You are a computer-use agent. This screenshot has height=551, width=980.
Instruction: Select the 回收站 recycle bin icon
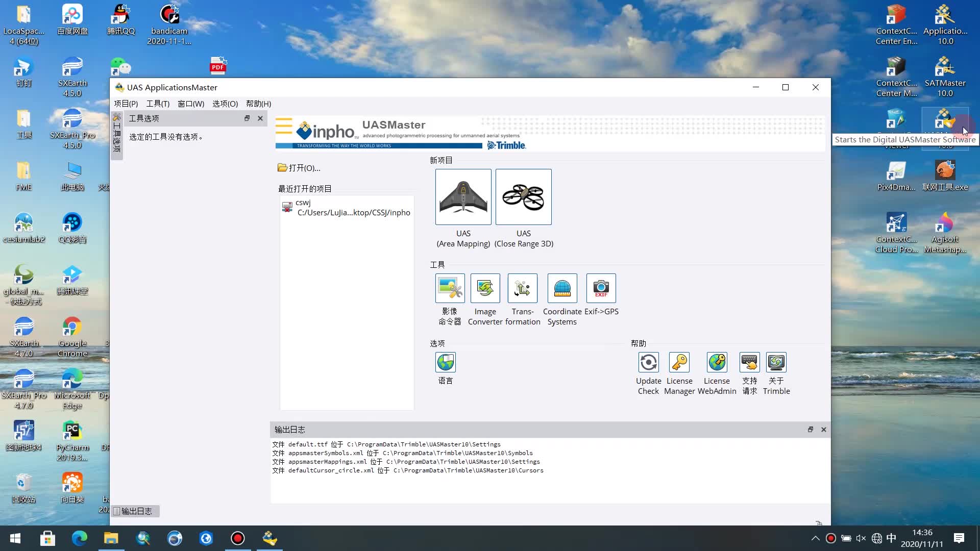23,488
